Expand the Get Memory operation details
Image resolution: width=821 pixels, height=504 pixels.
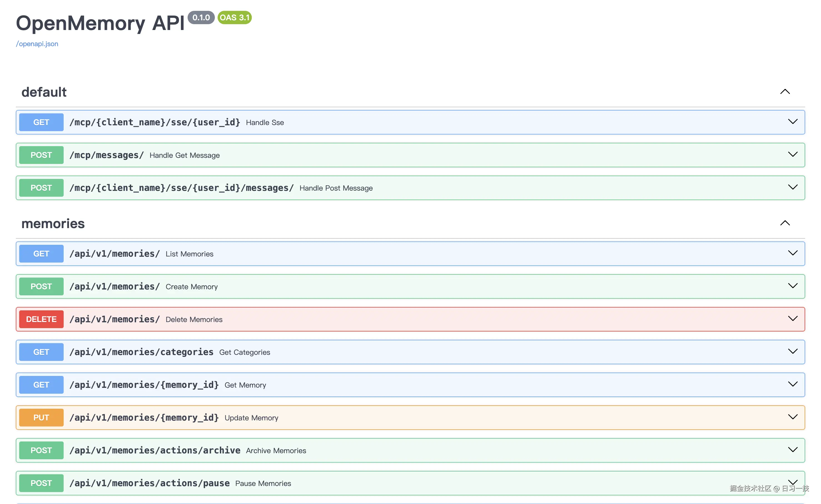[x=793, y=384]
